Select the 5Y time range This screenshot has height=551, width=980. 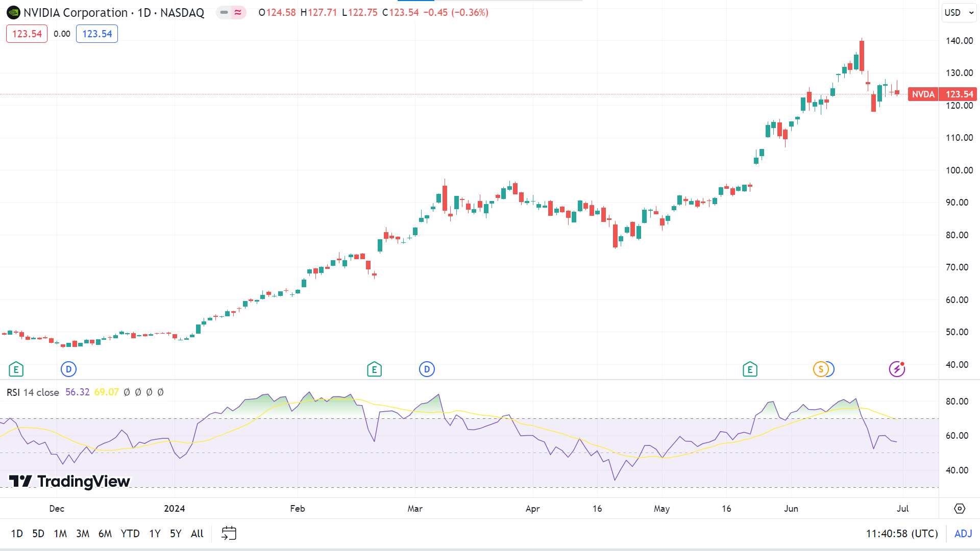tap(176, 534)
